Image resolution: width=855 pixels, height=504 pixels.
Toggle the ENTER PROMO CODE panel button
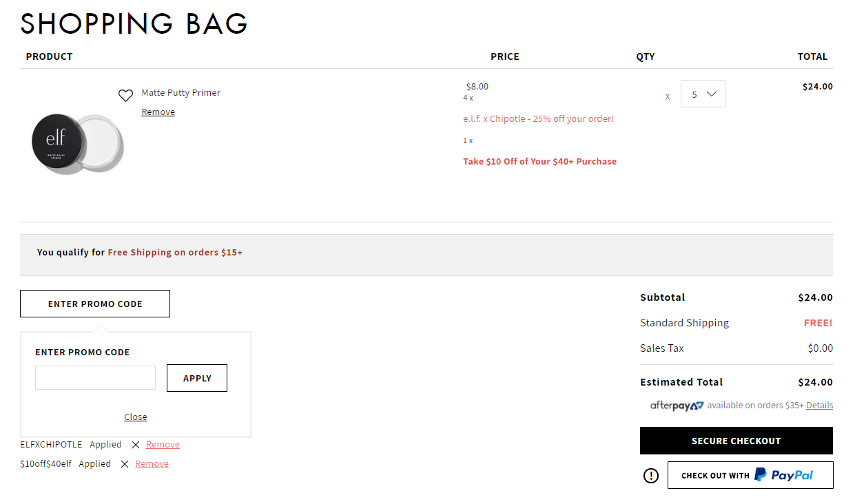click(95, 304)
